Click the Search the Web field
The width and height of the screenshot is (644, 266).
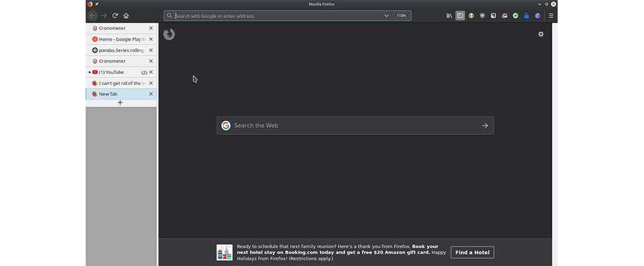pos(355,126)
